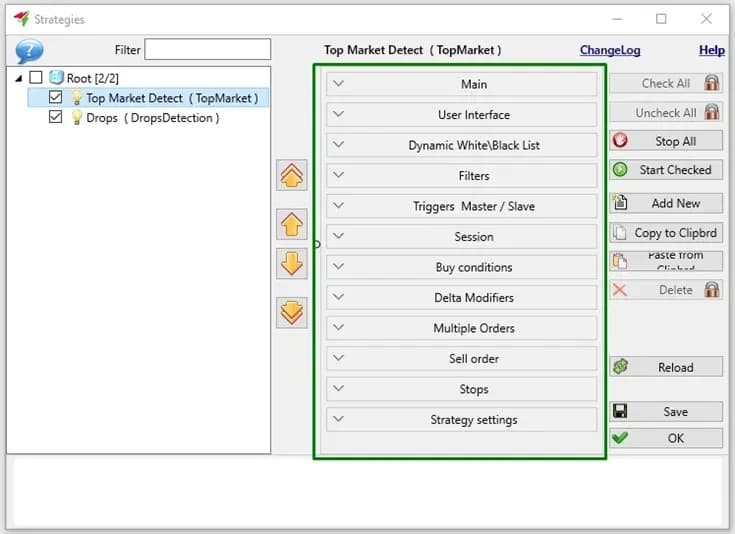Maximize the Strategies window
735x534 pixels.
661,19
